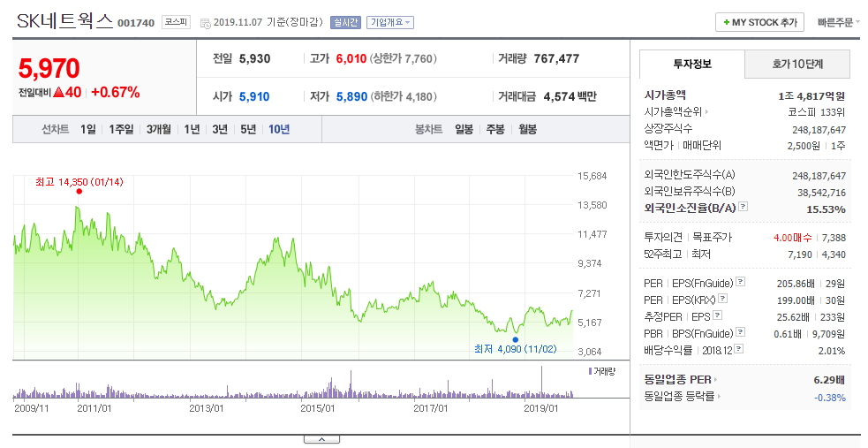Click the 코스피 133위 ranking text
868x448 pixels.
[x=817, y=112]
